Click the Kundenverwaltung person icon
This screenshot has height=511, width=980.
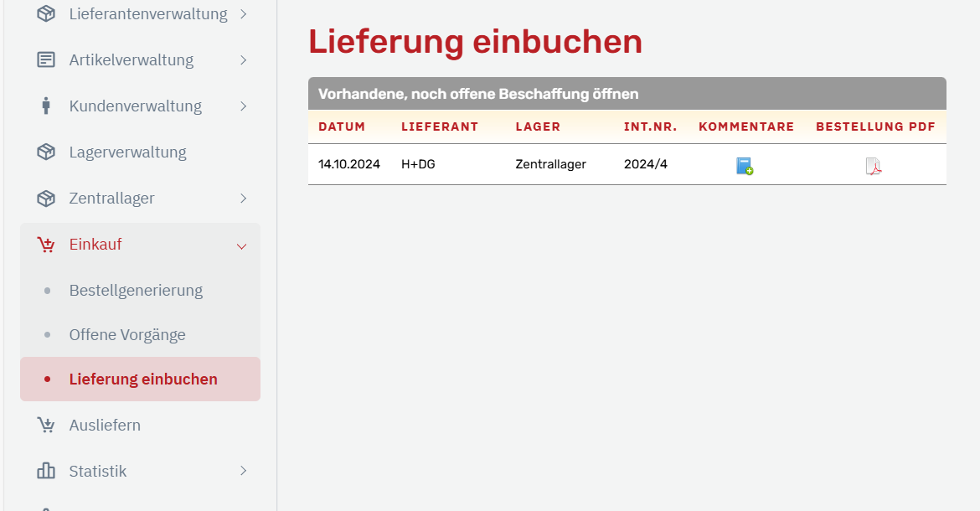tap(45, 106)
